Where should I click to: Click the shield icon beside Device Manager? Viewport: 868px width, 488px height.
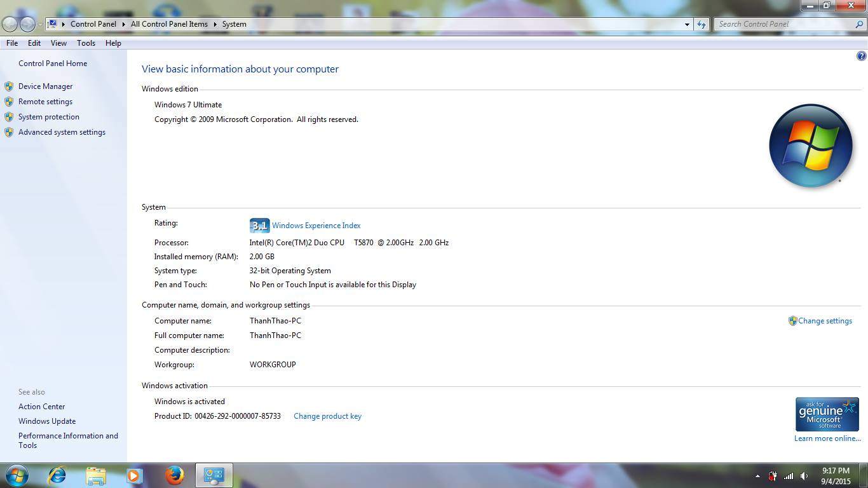click(9, 86)
